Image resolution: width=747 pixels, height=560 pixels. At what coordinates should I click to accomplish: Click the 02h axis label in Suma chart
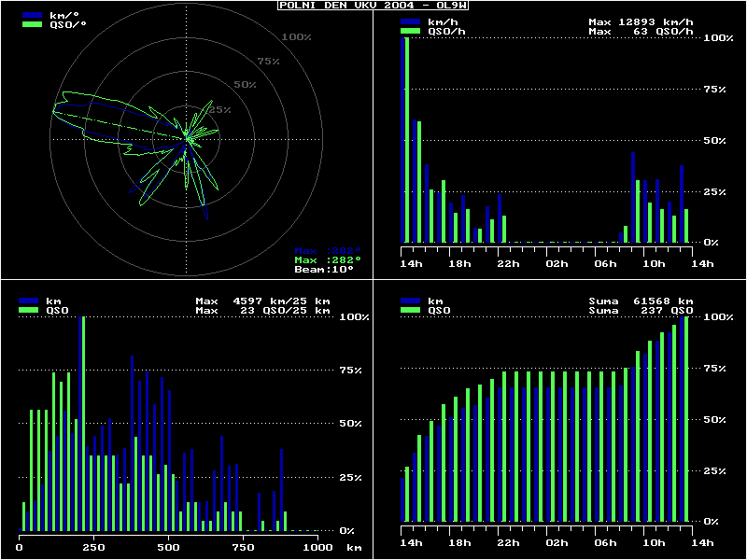557,543
